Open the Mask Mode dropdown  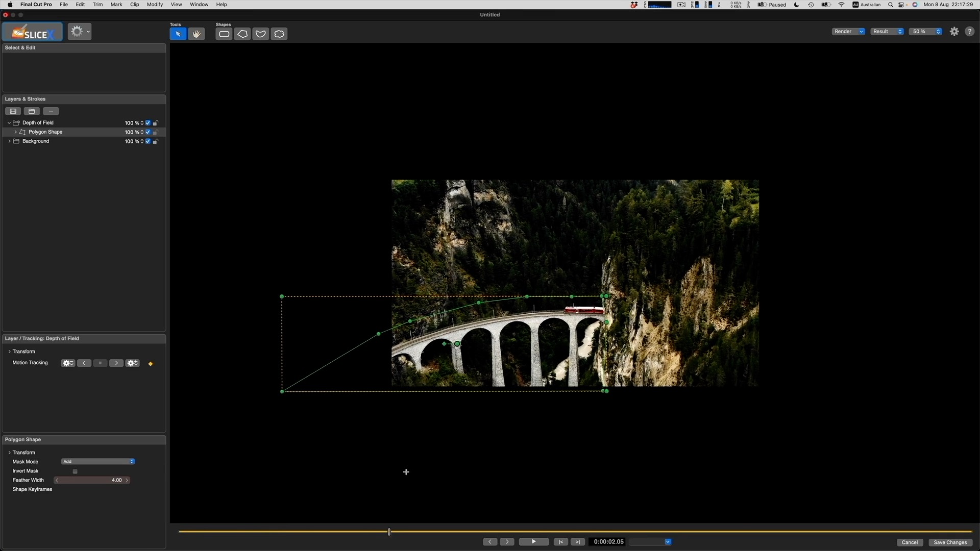98,462
